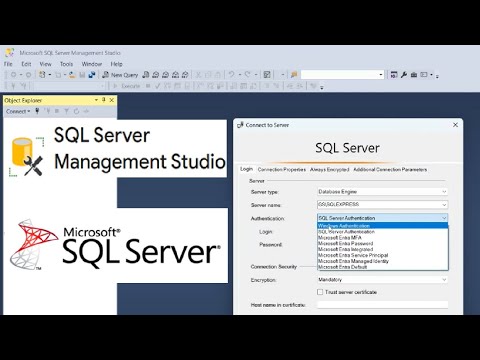The height and width of the screenshot is (360, 480).
Task: Click the New Query toolbar button
Action: (120, 75)
